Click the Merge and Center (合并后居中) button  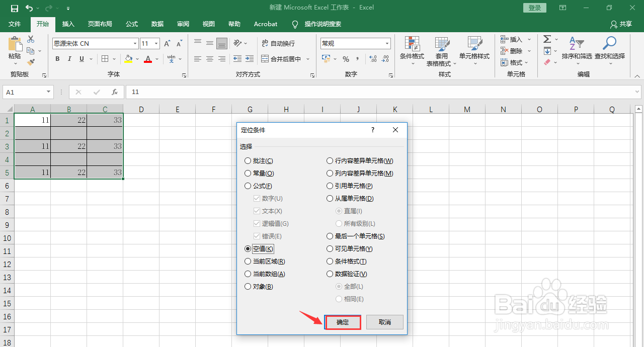pos(281,59)
